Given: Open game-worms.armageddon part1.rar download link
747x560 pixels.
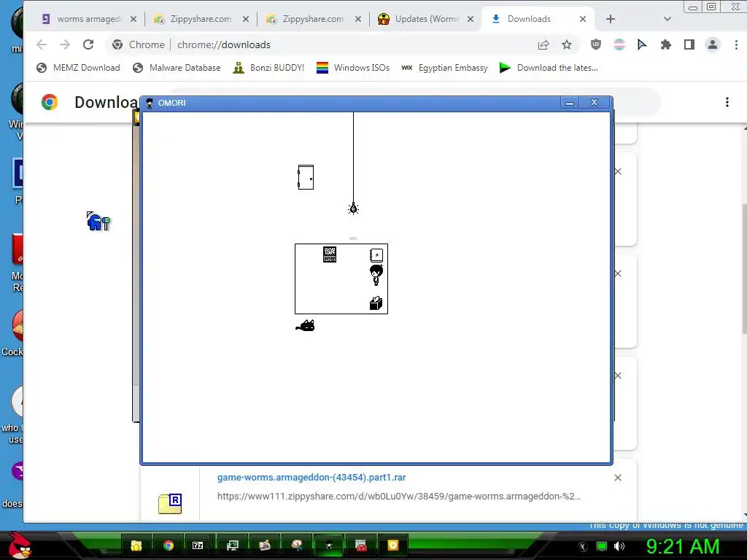Looking at the screenshot, I should pyautogui.click(x=311, y=477).
